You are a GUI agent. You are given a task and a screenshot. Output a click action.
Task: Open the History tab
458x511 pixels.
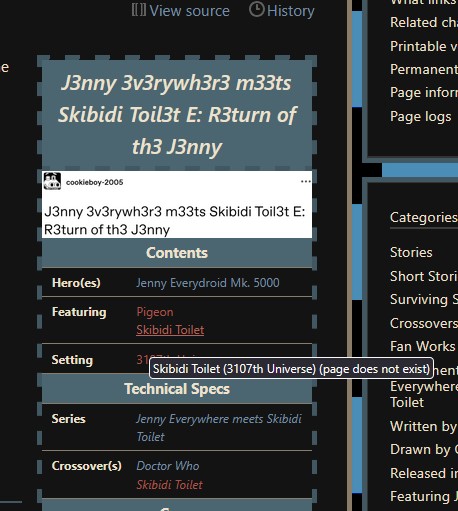[x=282, y=11]
